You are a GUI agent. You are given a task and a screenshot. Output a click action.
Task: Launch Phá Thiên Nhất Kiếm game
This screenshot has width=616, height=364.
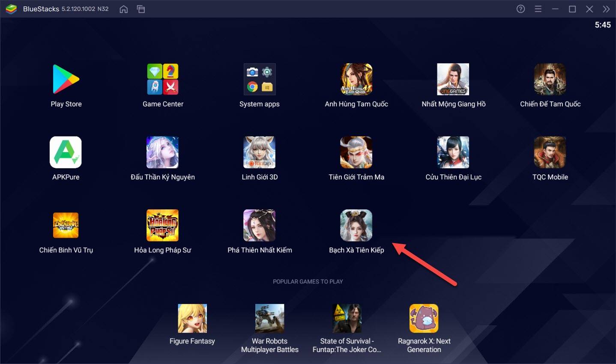click(260, 225)
